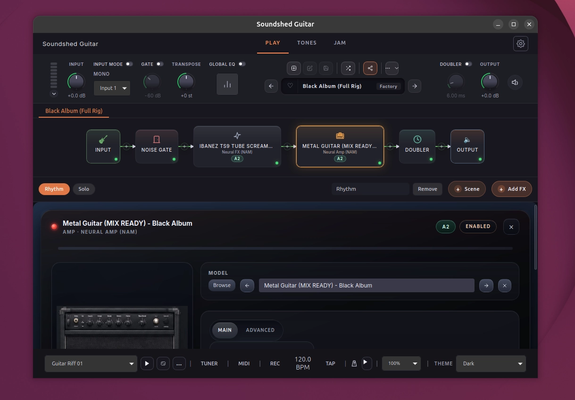Image resolution: width=575 pixels, height=400 pixels.
Task: Open the Global EQ bars icon
Action: coord(227,84)
